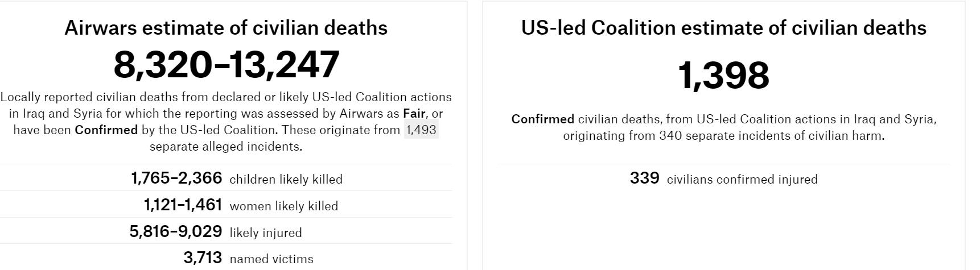Click the bold word Fair
The height and width of the screenshot is (270, 980).
pos(414,114)
